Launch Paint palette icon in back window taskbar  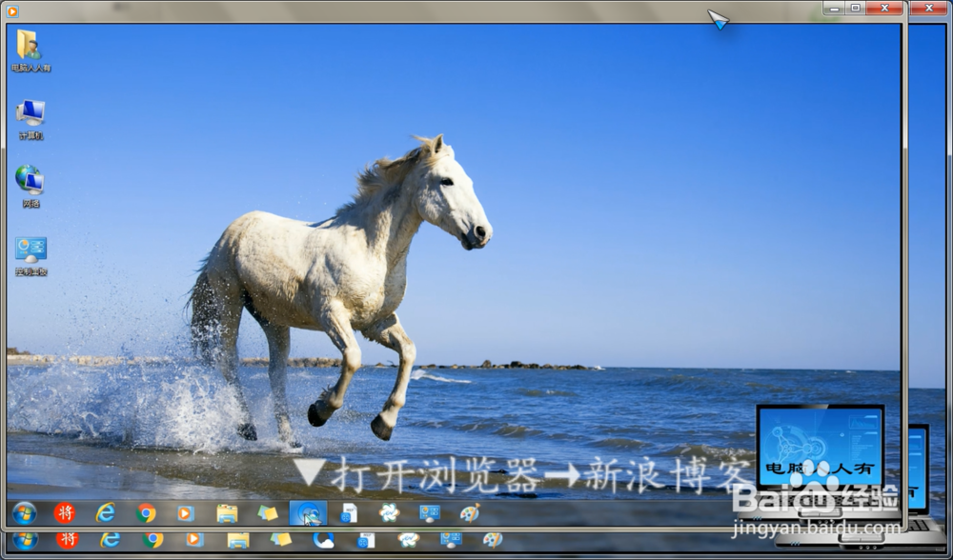click(493, 540)
